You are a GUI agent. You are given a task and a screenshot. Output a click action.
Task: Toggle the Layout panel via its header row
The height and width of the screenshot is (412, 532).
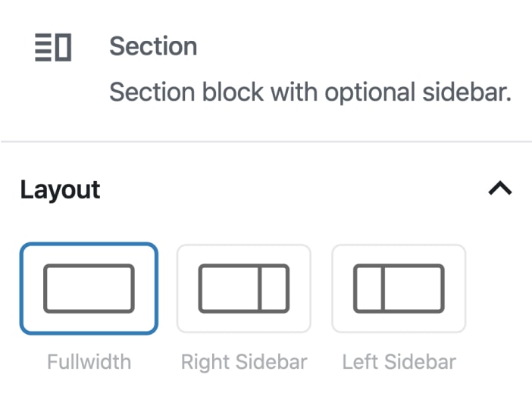(265, 189)
